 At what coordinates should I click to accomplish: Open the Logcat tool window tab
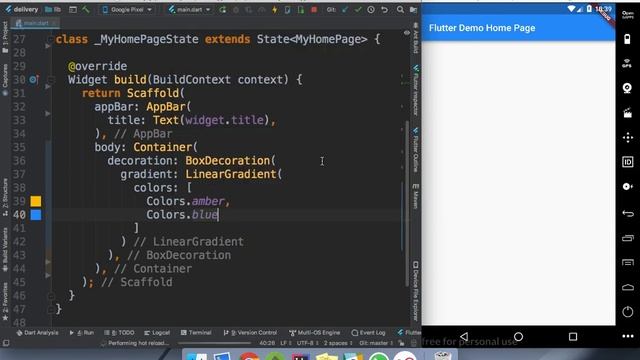[x=157, y=333]
